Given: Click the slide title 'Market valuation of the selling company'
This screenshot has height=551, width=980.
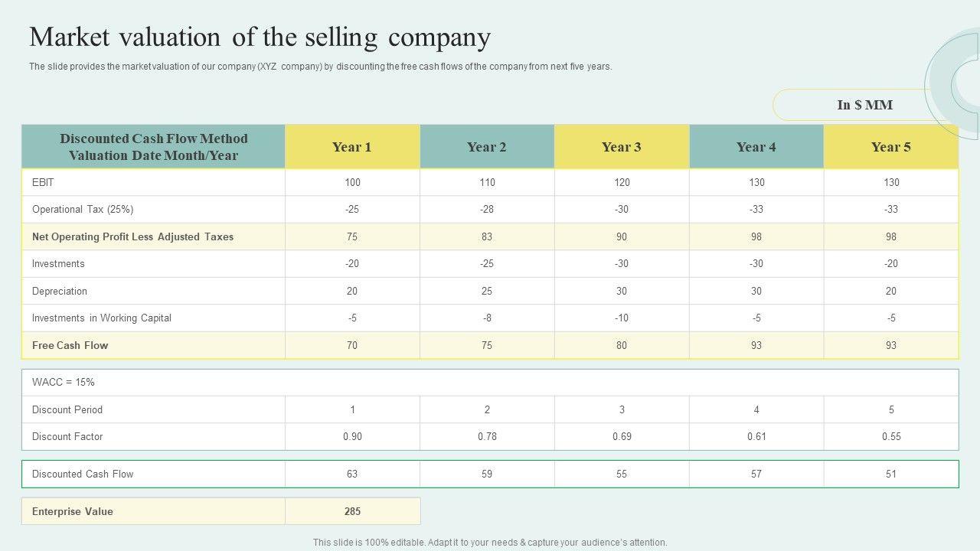Looking at the screenshot, I should coord(260,37).
